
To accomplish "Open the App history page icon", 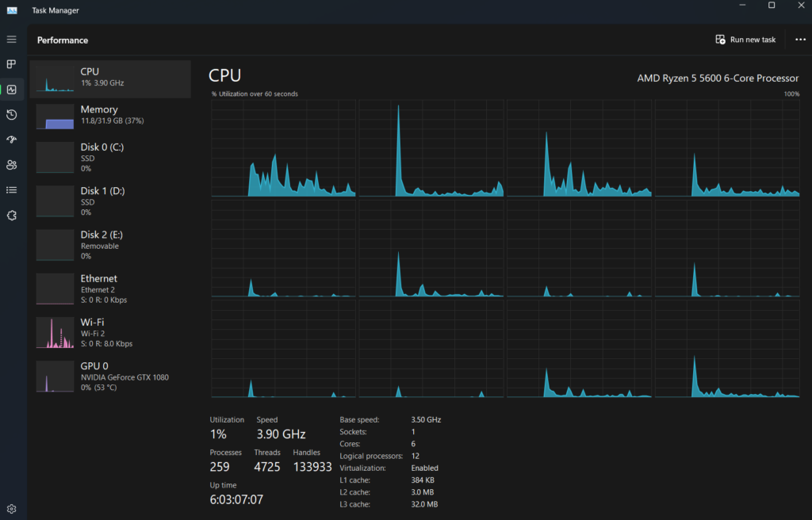I will pos(11,115).
